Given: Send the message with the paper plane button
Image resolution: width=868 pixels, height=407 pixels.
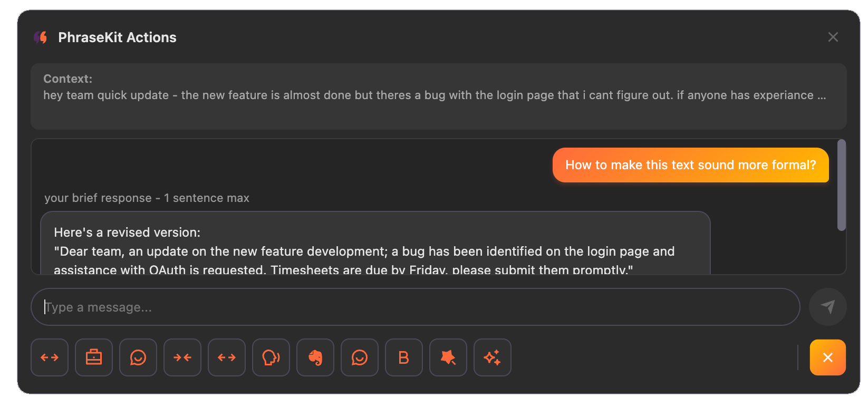Looking at the screenshot, I should [828, 307].
